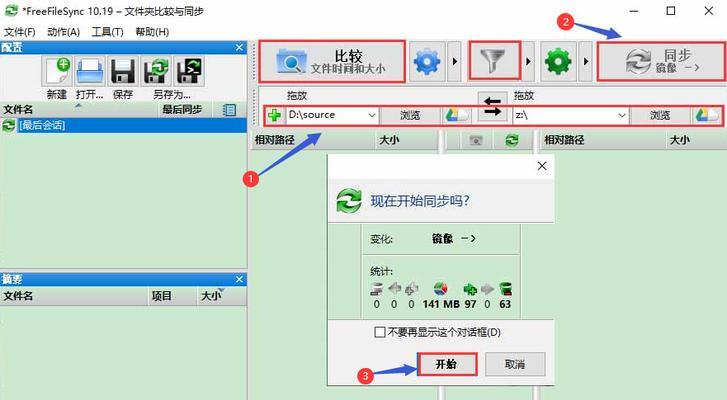
Task: Select the [最后会话] last session entry
Action: click(x=123, y=125)
